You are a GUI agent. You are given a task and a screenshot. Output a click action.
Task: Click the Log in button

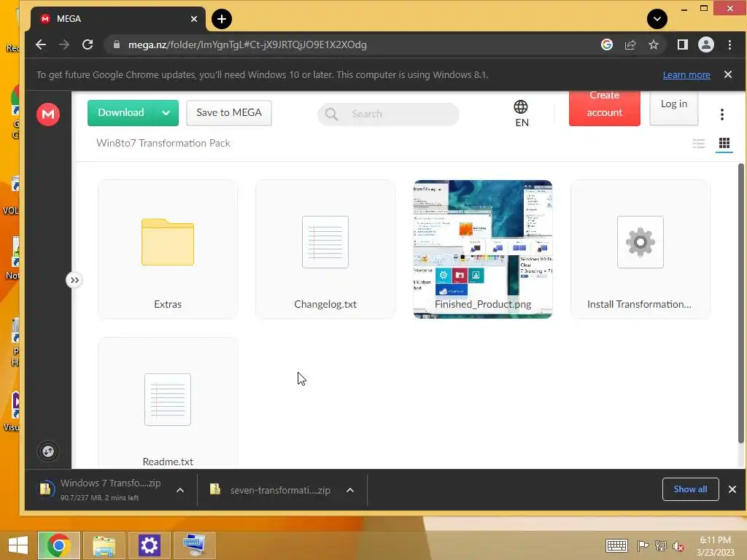pyautogui.click(x=673, y=109)
